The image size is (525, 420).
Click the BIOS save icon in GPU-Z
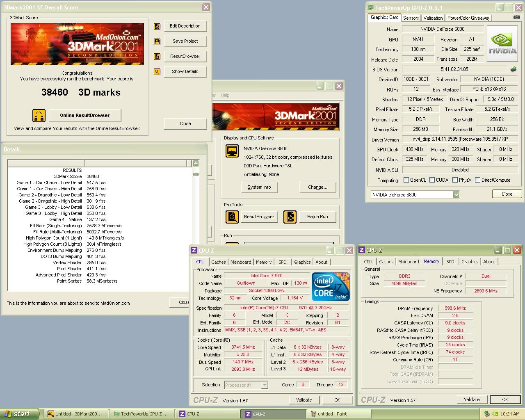click(x=514, y=69)
